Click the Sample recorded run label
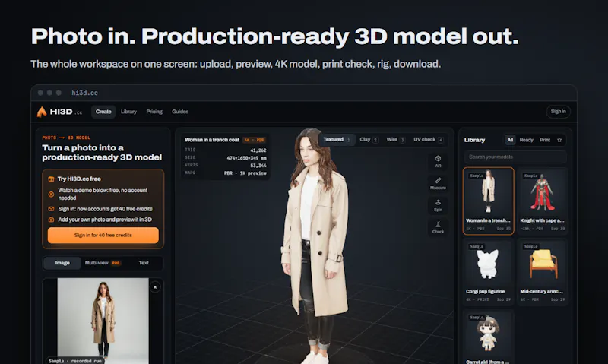 pos(75,361)
